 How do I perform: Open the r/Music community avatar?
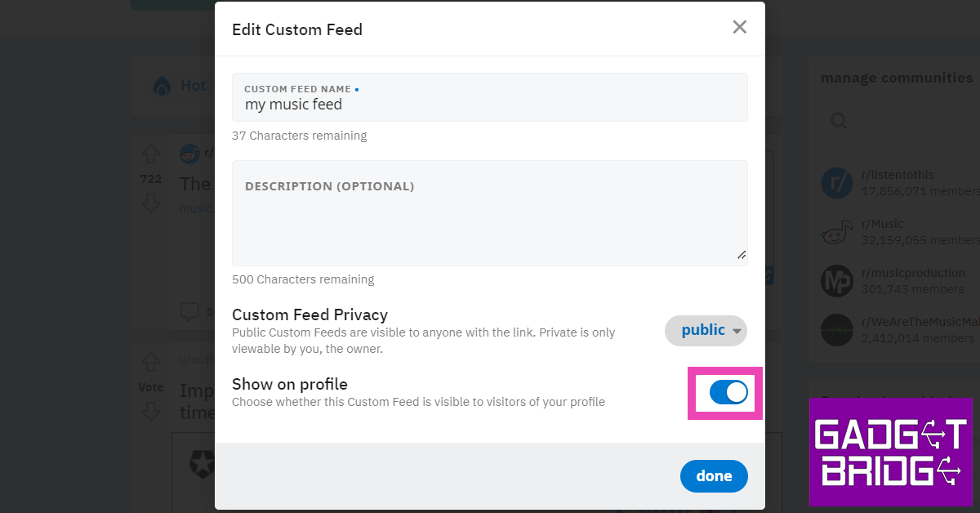click(836, 232)
